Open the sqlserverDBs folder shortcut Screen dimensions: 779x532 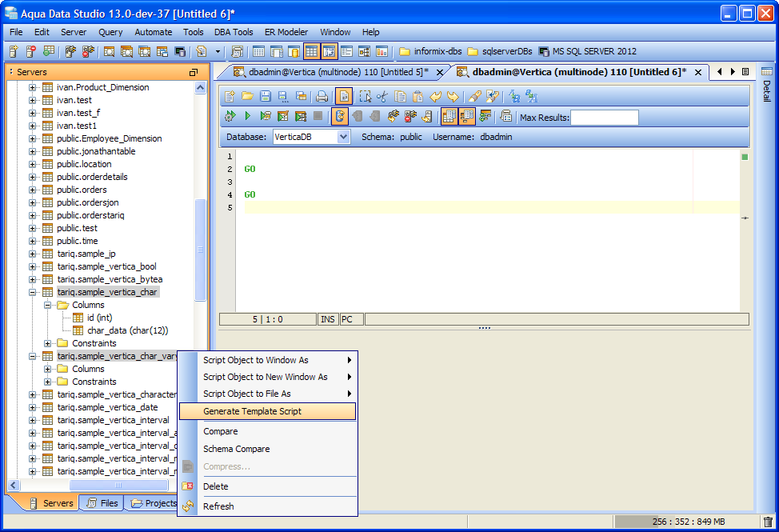click(501, 51)
